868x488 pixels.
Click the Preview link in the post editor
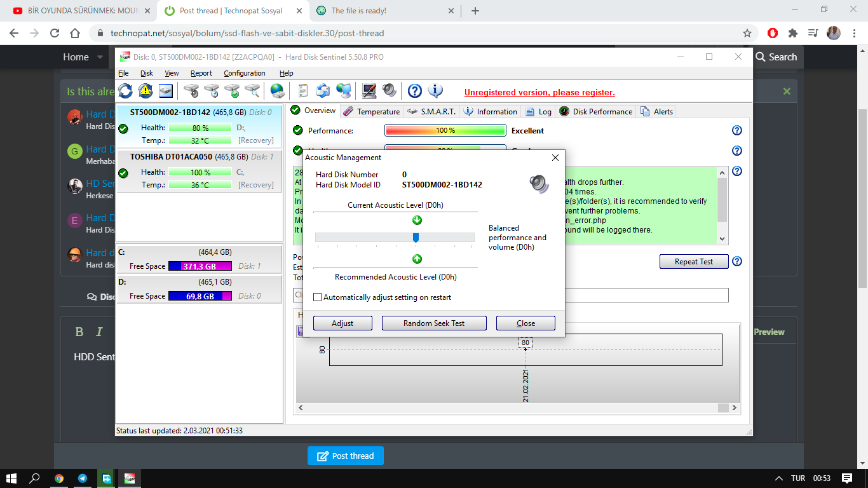(769, 332)
